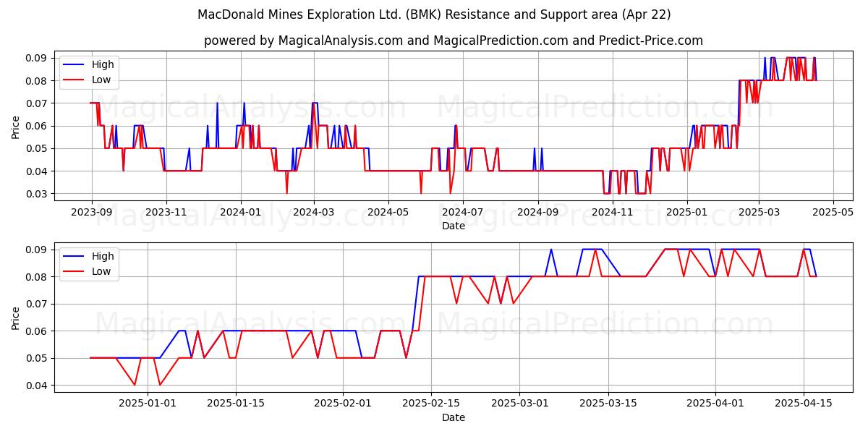Click the '0.09' price tick on lower chart
This screenshot has width=868, height=434.
click(37, 250)
